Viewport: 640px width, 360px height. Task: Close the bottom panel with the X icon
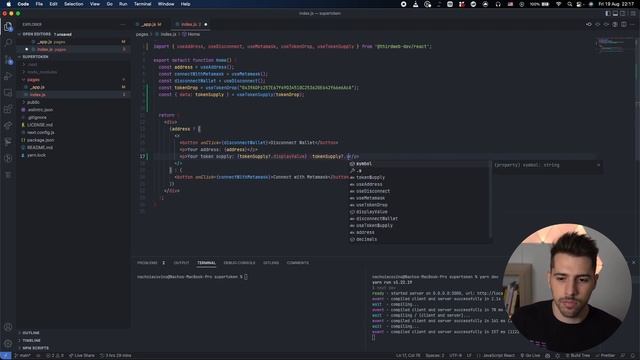(633, 262)
